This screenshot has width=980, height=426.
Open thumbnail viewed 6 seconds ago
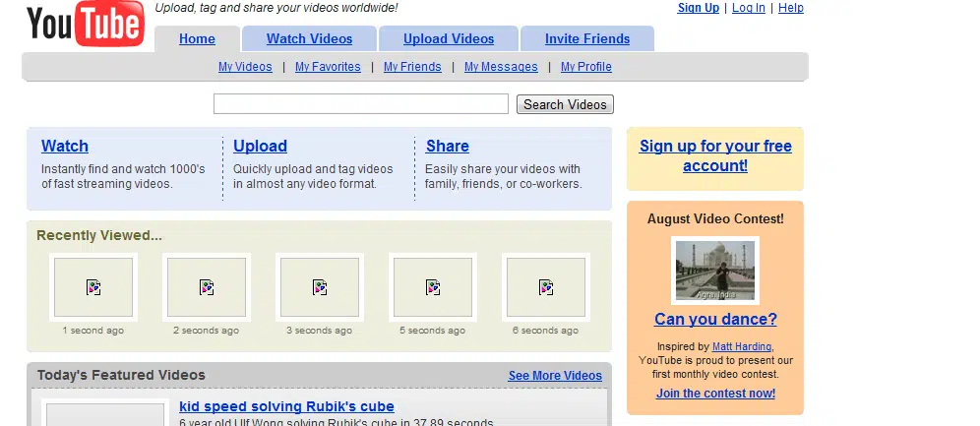(546, 287)
